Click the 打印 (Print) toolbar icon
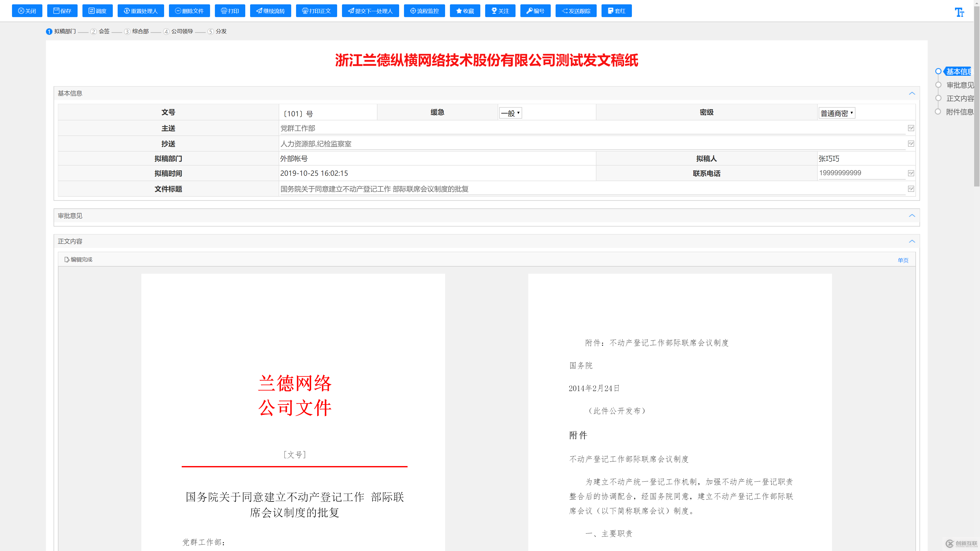980x551 pixels. [230, 11]
